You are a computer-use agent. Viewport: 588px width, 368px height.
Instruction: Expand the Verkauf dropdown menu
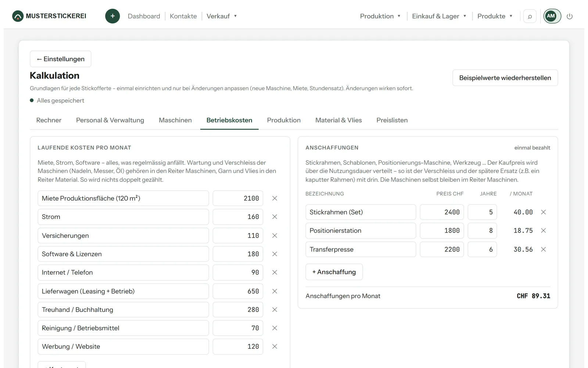coord(222,16)
